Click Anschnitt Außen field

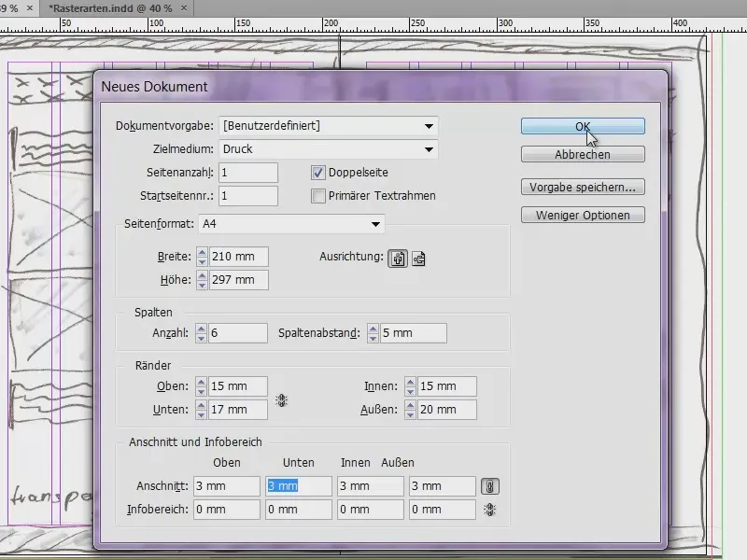coord(443,486)
